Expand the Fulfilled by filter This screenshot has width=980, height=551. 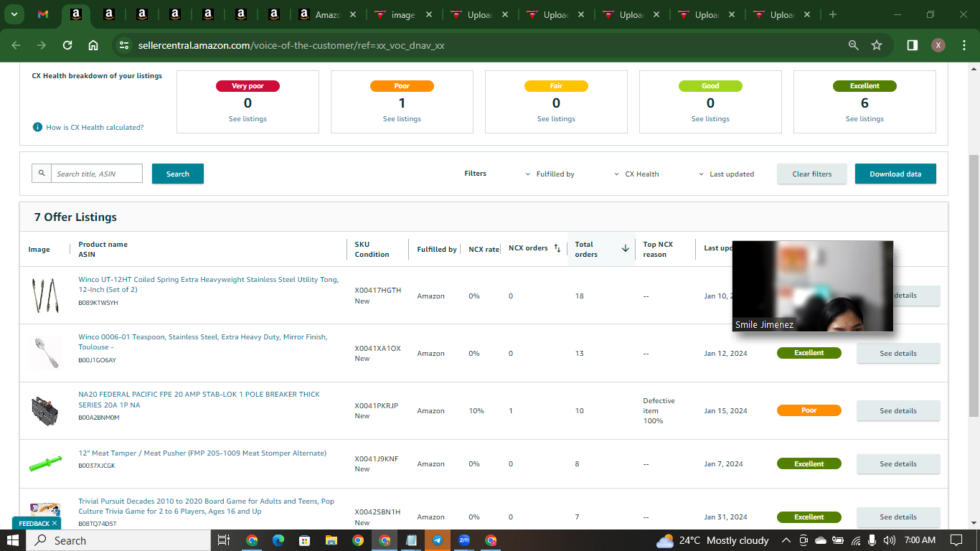click(550, 174)
